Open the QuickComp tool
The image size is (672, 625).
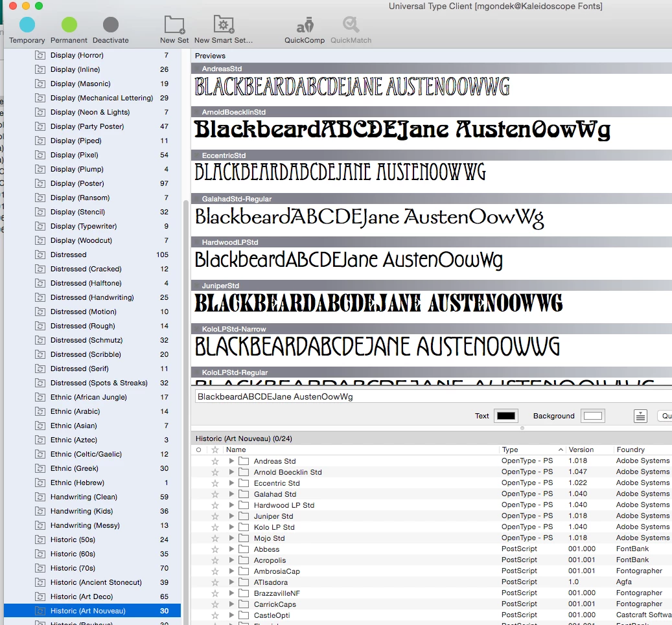[305, 30]
